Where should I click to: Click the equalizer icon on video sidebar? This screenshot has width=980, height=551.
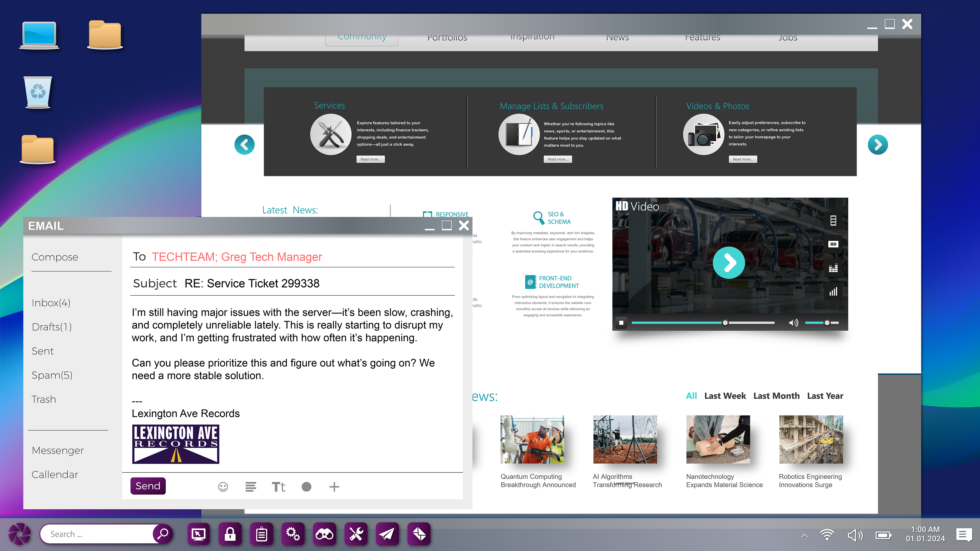[833, 268]
